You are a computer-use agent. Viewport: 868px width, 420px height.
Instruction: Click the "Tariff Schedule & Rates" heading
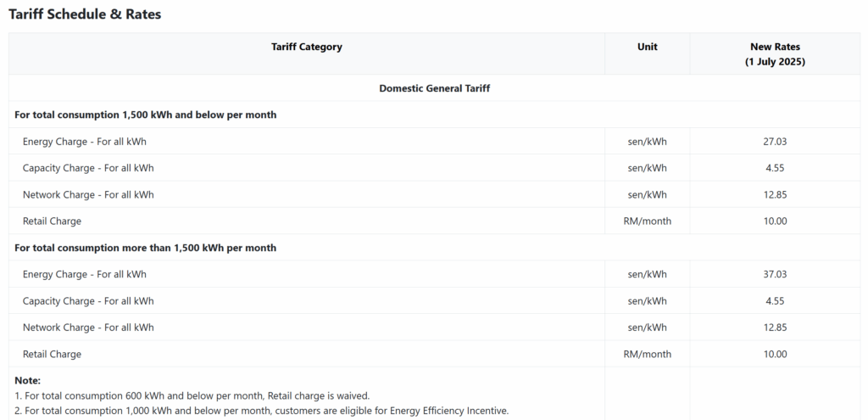85,14
